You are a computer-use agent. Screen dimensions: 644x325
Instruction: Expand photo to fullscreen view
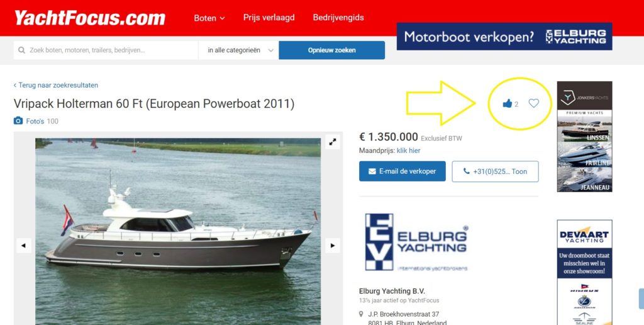coord(332,142)
